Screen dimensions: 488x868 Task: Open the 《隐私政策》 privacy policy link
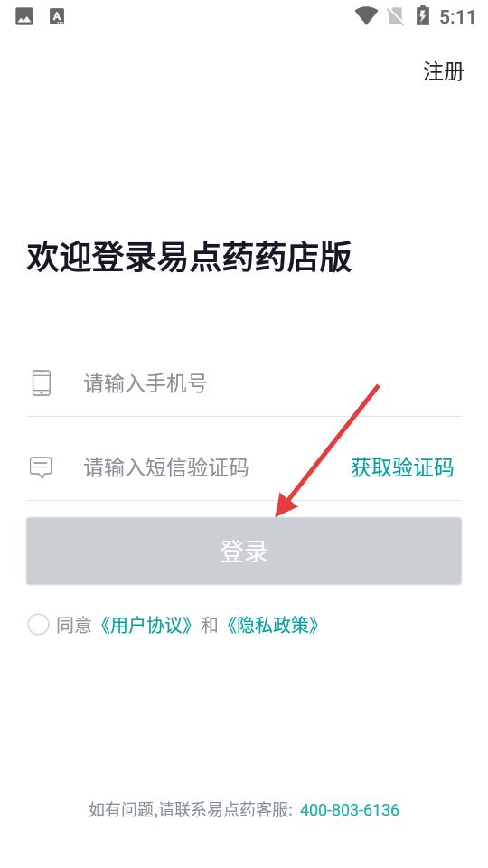[272, 625]
